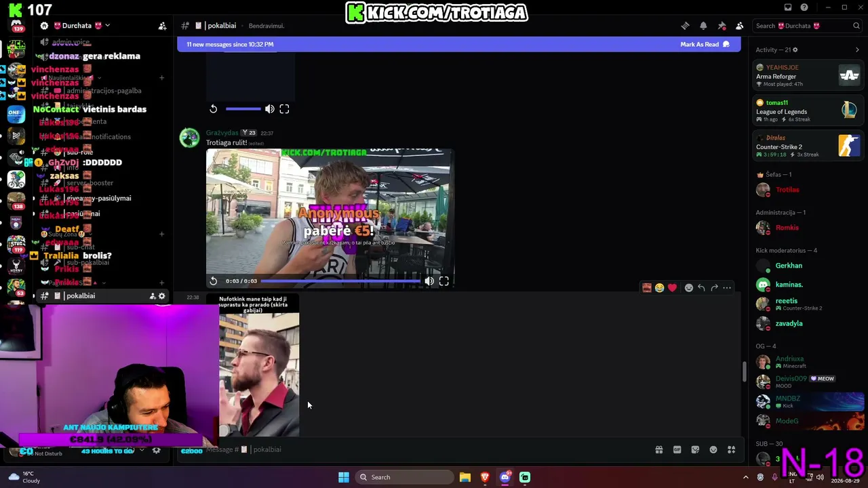
Task: Replay the upper video
Action: [x=213, y=109]
